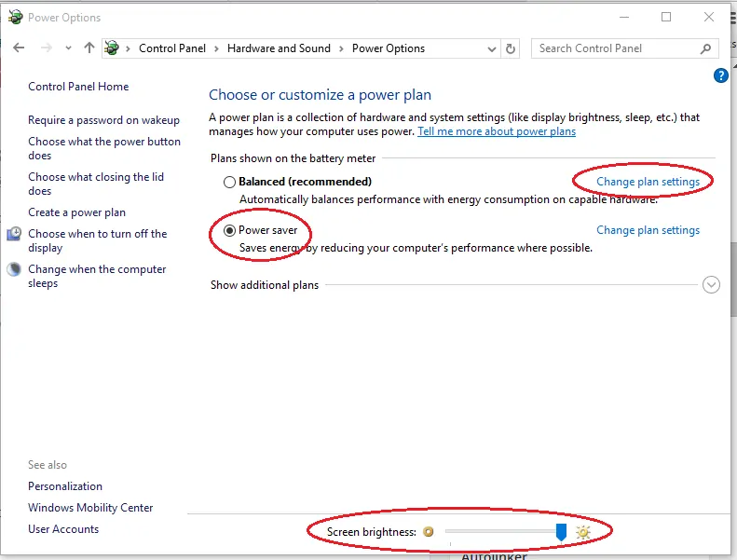The height and width of the screenshot is (560, 737).
Task: Click the dim brightness sun icon
Action: [429, 532]
